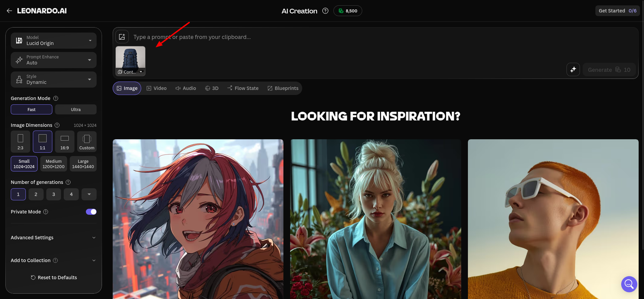
Task: Open the Get Started 0/6 checklist
Action: pyautogui.click(x=618, y=11)
